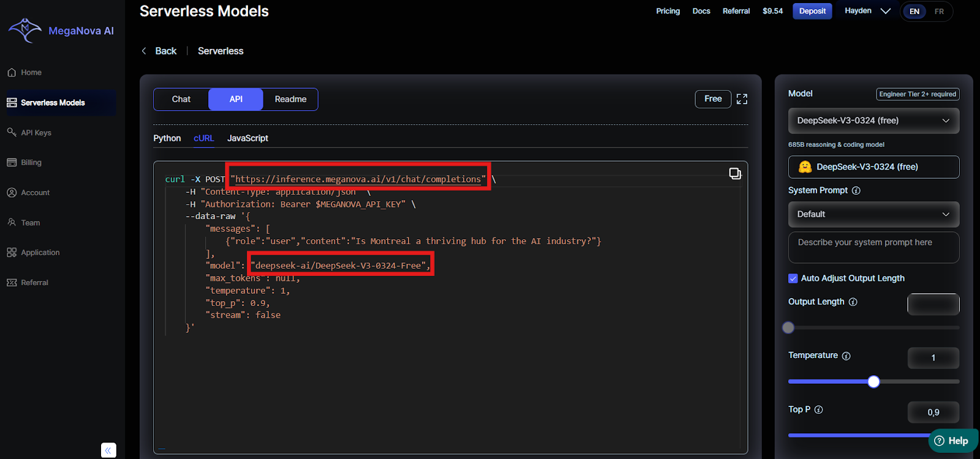Click the Deposit button
This screenshot has width=980, height=459.
point(812,11)
